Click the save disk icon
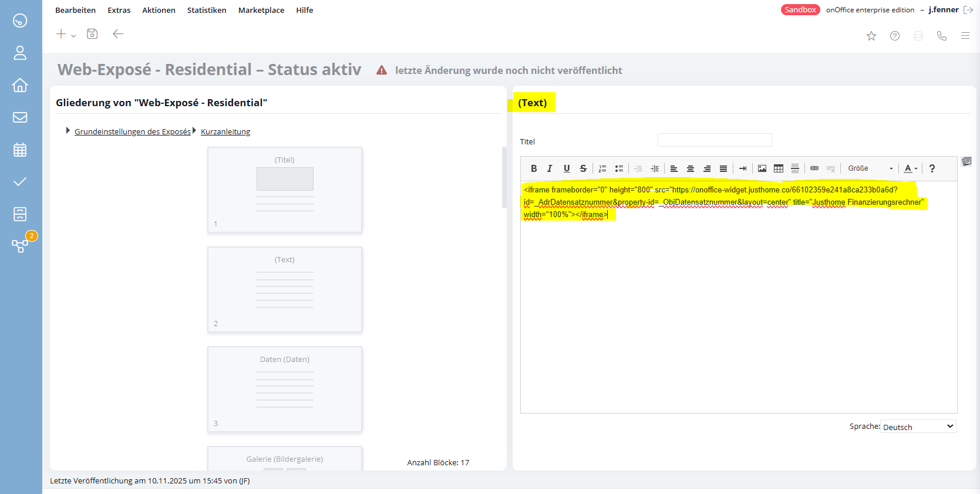This screenshot has height=494, width=980. pos(92,34)
